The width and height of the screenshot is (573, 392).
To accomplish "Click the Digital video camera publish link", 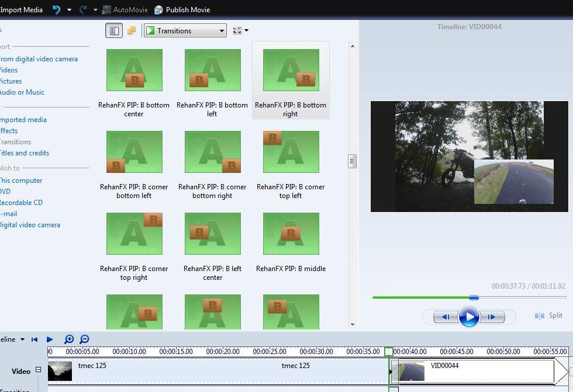I will tap(30, 224).
